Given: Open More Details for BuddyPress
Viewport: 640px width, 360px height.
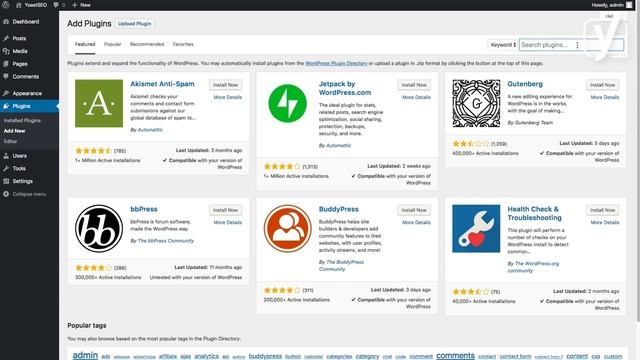Looking at the screenshot, I should point(416,222).
